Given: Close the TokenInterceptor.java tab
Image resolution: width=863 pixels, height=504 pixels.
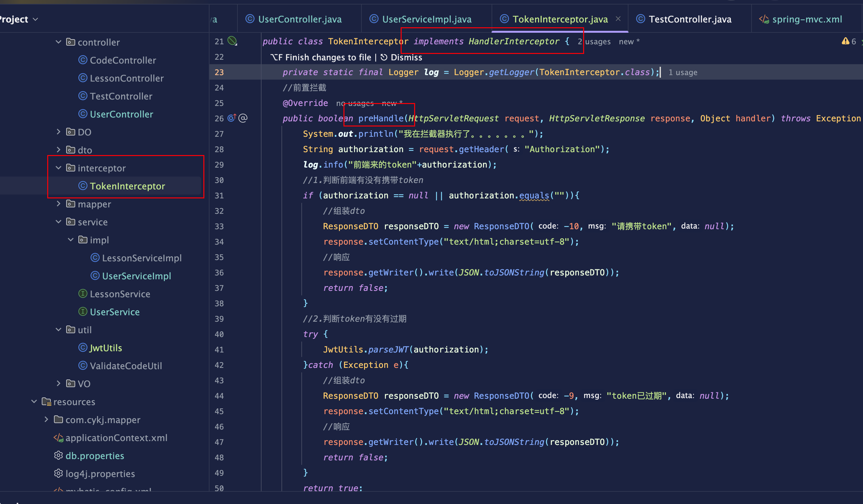Looking at the screenshot, I should tap(618, 19).
